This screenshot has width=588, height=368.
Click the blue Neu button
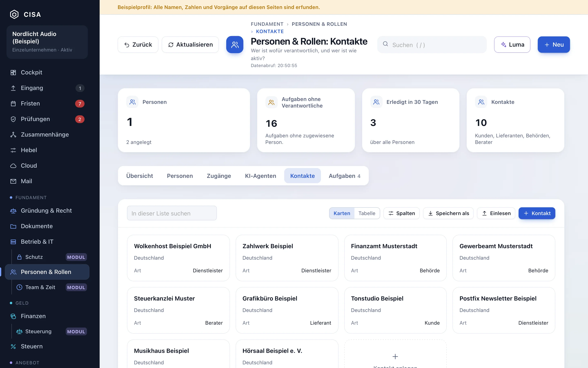pyautogui.click(x=554, y=45)
